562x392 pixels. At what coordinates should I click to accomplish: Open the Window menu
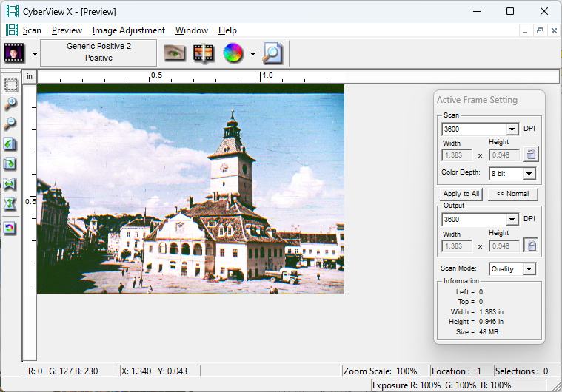click(x=192, y=30)
